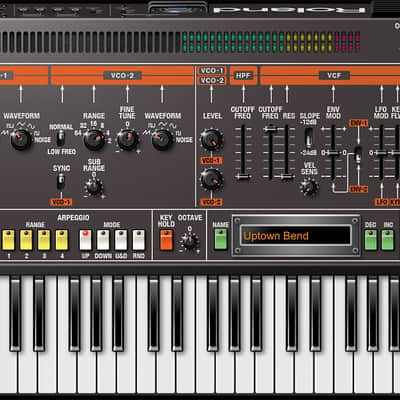The width and height of the screenshot is (400, 400).
Task: Click the HPF section header label
Action: (243, 76)
